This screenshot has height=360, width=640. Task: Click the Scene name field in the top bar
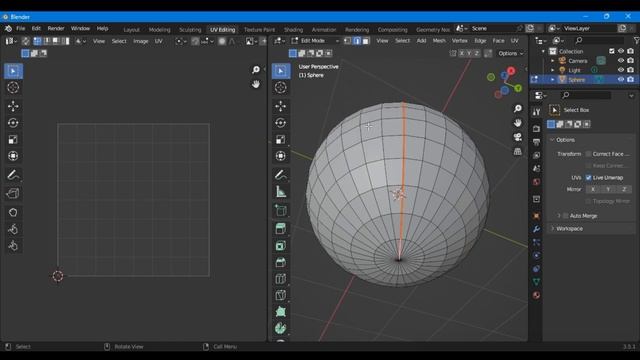click(493, 29)
